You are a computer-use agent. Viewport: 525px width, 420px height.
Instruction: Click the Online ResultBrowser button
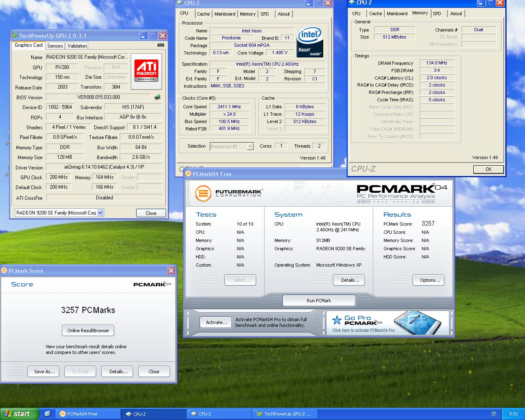click(x=88, y=331)
